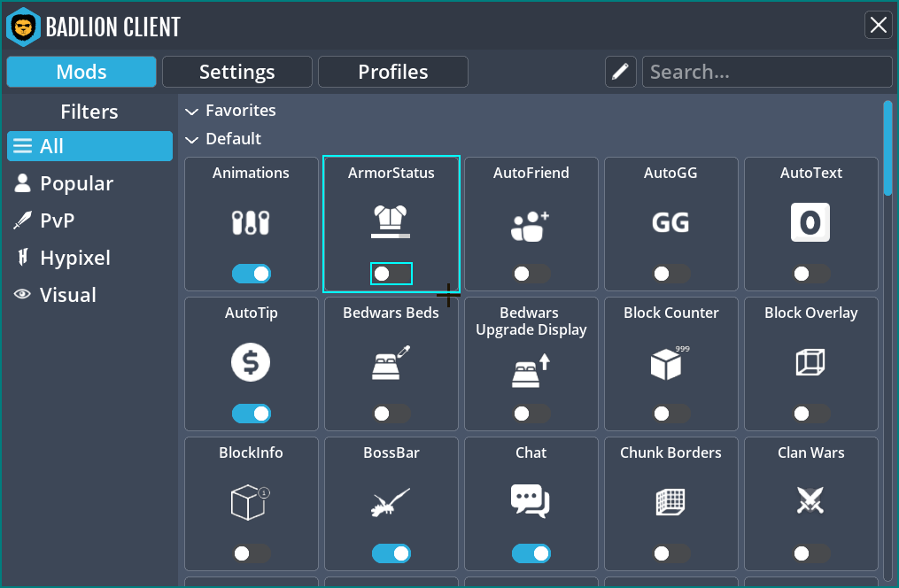899x588 pixels.
Task: Collapse the Favorites section chevron
Action: [x=191, y=112]
